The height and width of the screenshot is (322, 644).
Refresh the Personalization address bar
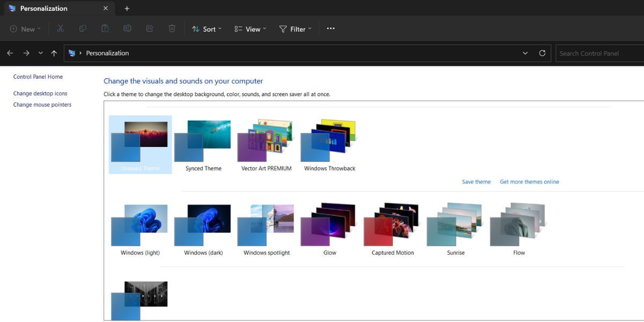click(x=542, y=53)
